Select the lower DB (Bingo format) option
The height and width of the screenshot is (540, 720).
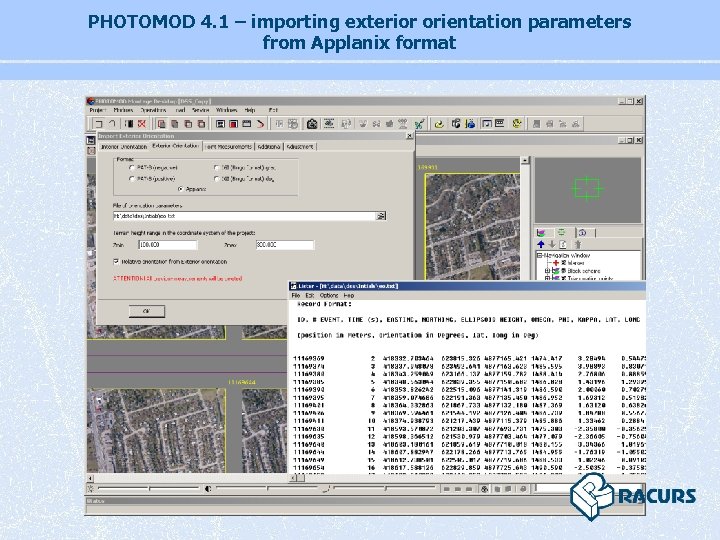click(217, 179)
